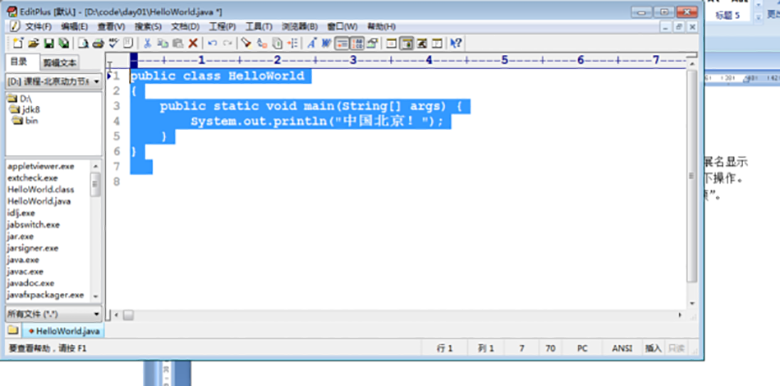Create a new document with toolbar icon
The height and width of the screenshot is (386, 780).
(x=18, y=43)
